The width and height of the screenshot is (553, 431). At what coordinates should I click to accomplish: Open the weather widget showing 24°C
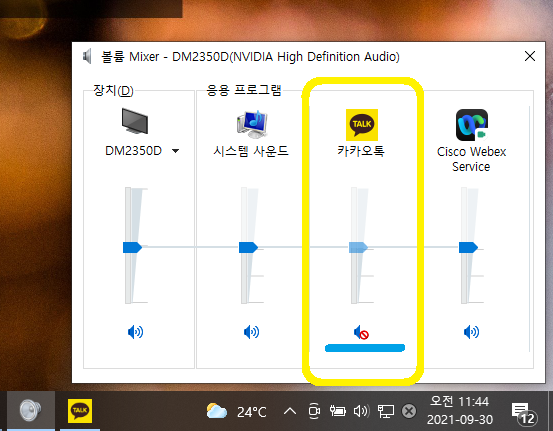tap(236, 411)
